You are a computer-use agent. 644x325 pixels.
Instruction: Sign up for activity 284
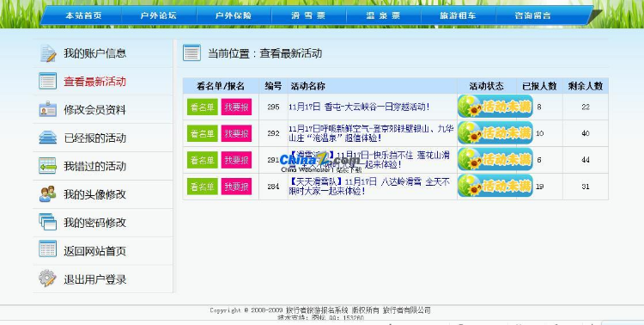pos(236,187)
